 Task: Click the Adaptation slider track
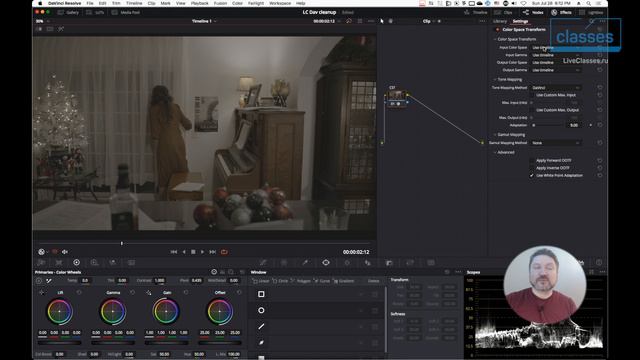click(549, 125)
